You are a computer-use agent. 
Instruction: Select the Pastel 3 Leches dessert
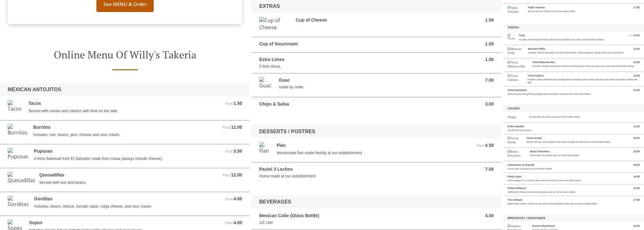(x=276, y=169)
